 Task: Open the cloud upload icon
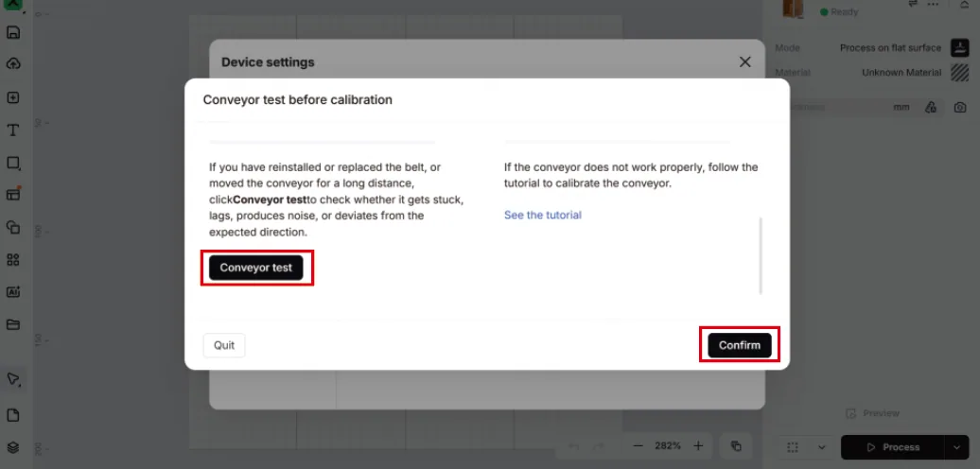[13, 64]
